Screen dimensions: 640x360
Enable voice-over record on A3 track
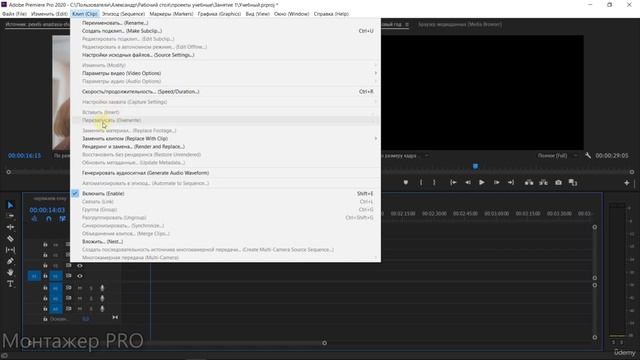pos(102,309)
